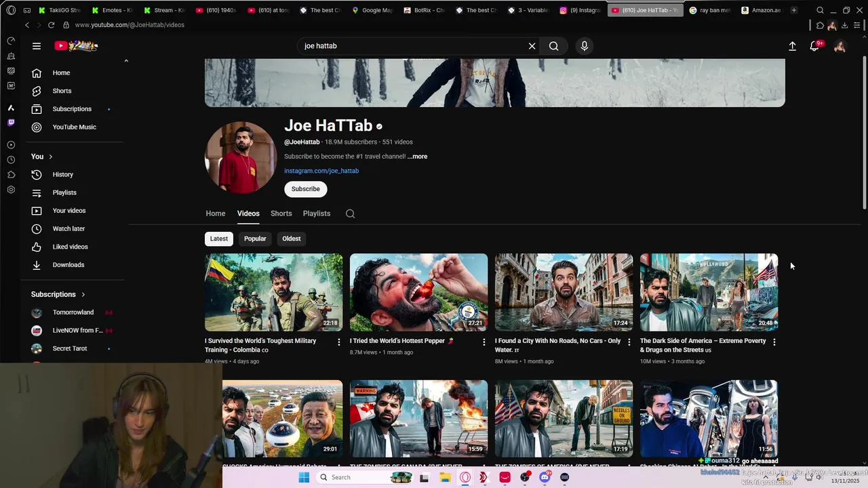Open the Military Training Colombia thumbnail
Screen dimensions: 868x488
(x=274, y=292)
